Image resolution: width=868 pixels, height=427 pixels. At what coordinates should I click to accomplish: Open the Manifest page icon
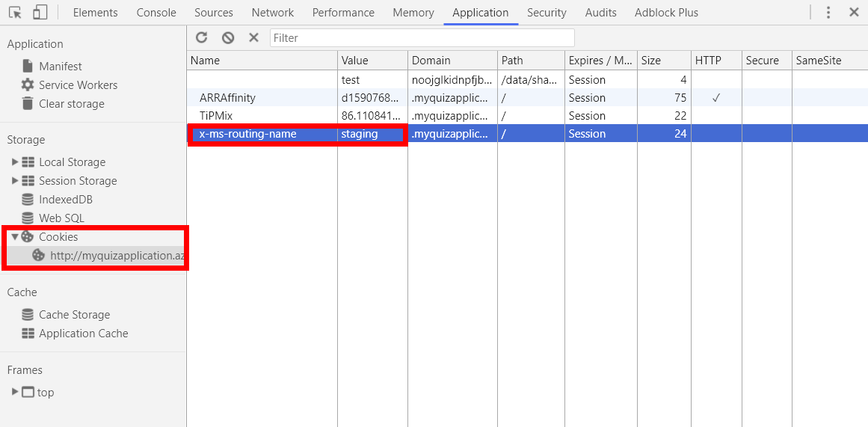click(27, 66)
